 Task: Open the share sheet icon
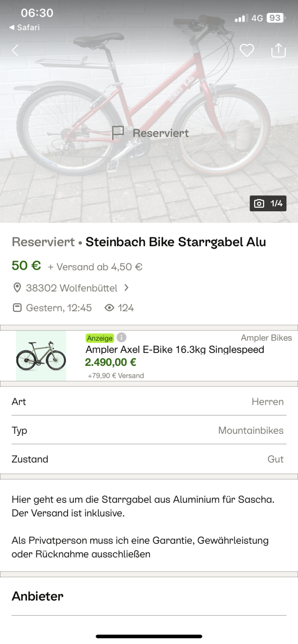point(278,50)
